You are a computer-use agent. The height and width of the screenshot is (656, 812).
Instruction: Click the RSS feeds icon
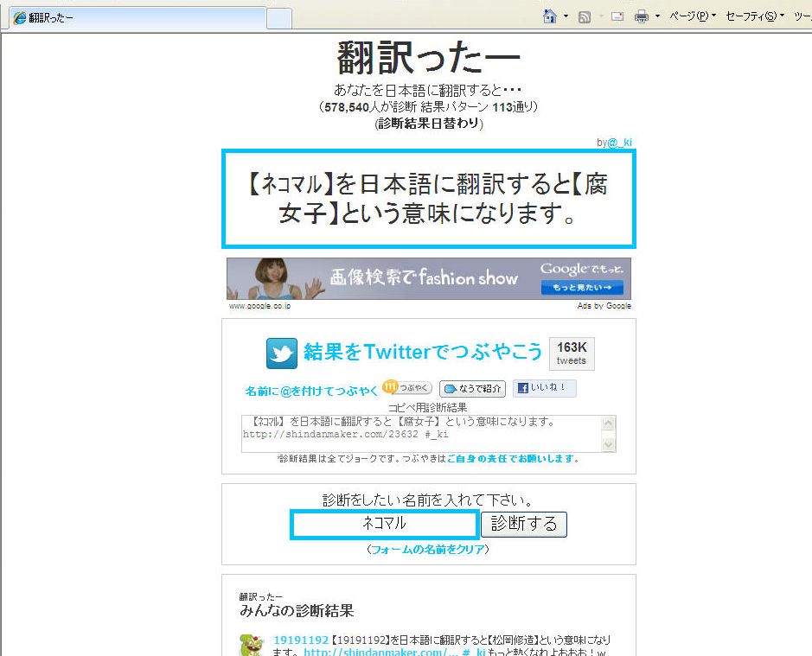tap(585, 16)
